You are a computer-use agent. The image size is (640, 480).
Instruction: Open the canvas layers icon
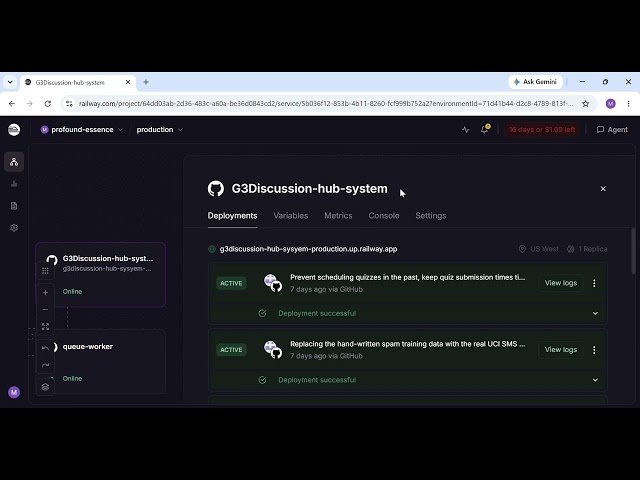coord(45,387)
